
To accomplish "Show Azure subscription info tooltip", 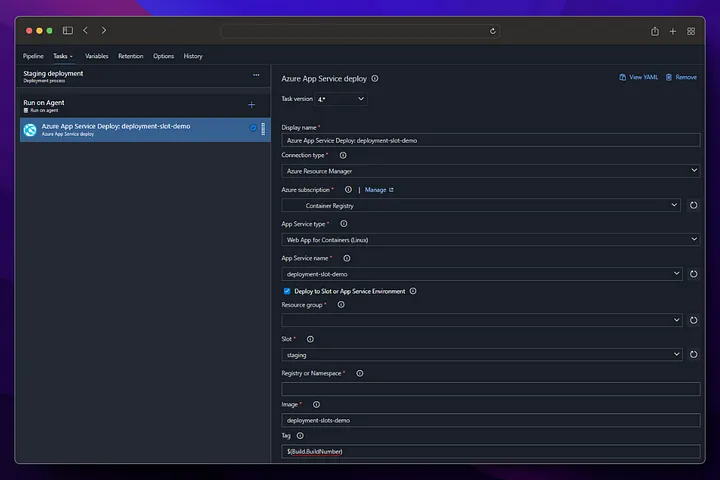I will tap(348, 190).
